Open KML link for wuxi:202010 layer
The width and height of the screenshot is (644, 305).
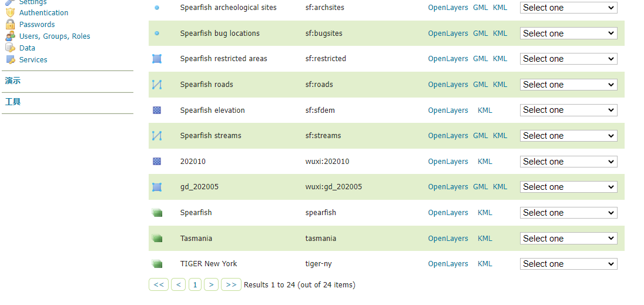pyautogui.click(x=485, y=162)
